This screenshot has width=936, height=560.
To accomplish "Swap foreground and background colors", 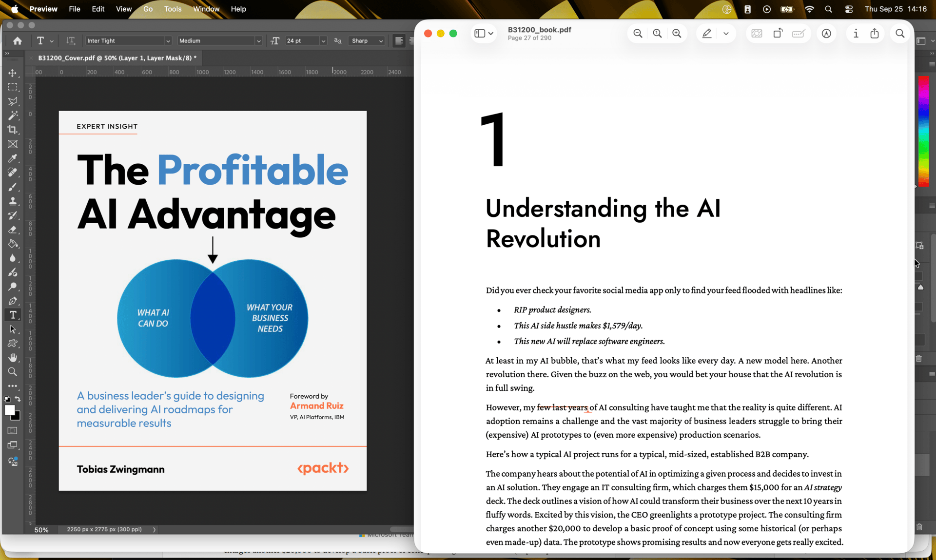I will [18, 399].
